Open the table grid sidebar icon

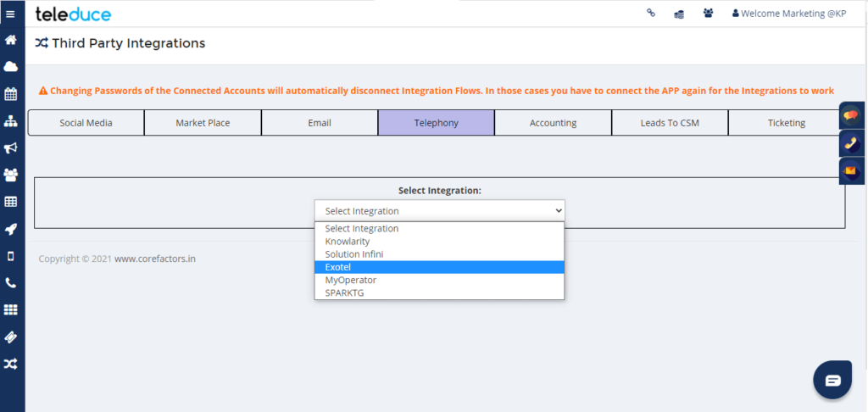pos(10,202)
